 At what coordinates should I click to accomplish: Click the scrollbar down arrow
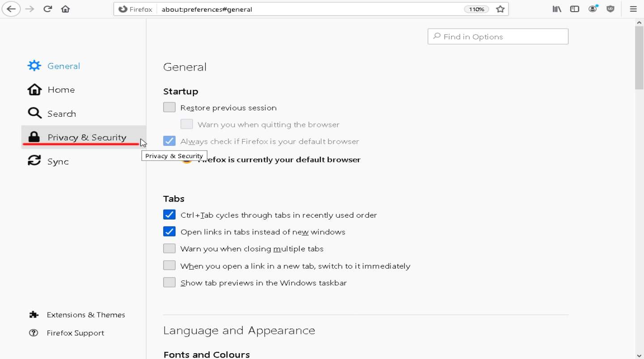[x=639, y=355]
